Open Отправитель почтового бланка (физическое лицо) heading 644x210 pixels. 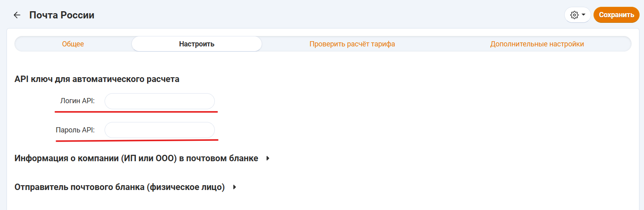pos(119,187)
